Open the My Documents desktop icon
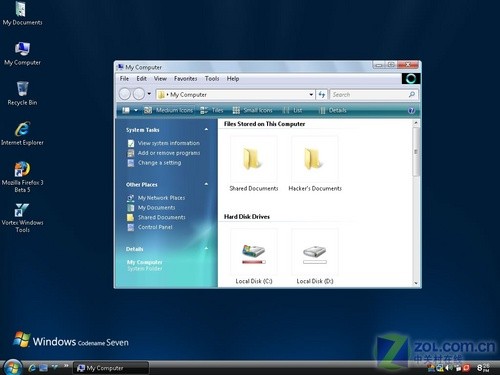Image resolution: width=500 pixels, height=375 pixels. (x=22, y=13)
